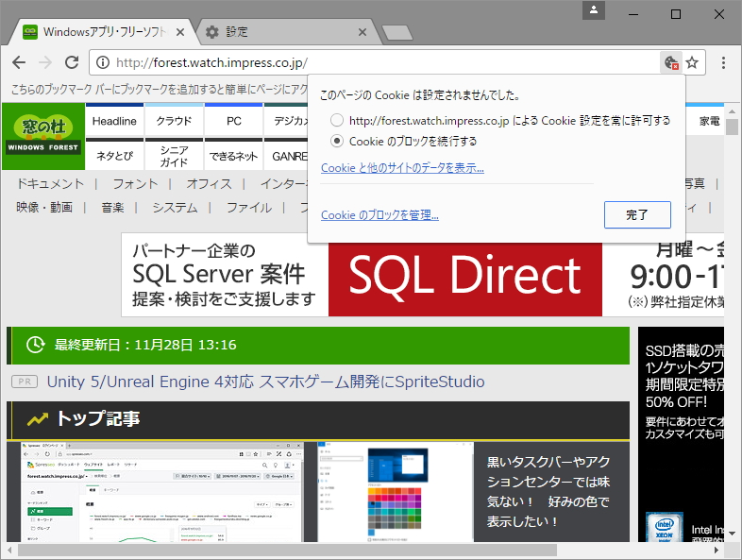Click horizontal scrollbar right arrow
The image size is (742, 560).
(717, 550)
